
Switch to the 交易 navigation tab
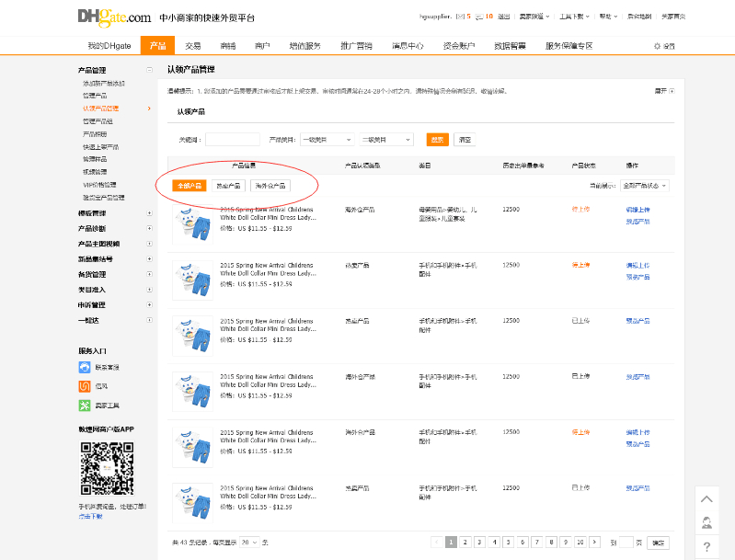tap(192, 46)
